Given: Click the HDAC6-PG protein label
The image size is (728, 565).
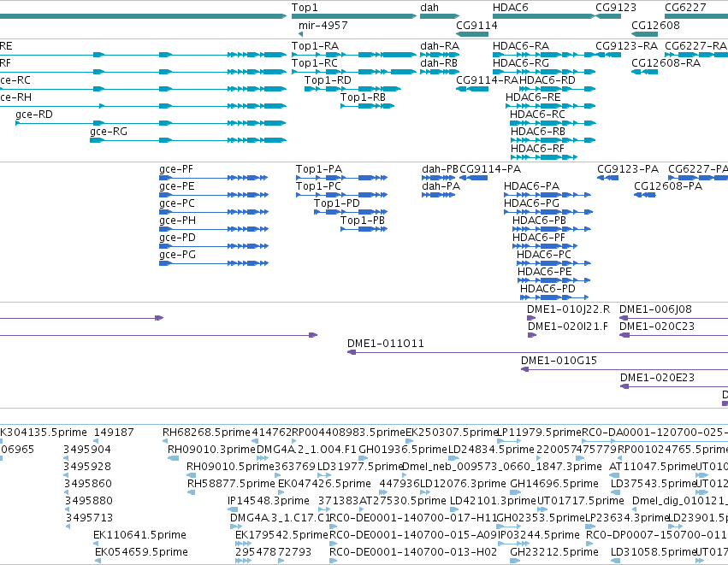Looking at the screenshot, I should click(531, 203).
